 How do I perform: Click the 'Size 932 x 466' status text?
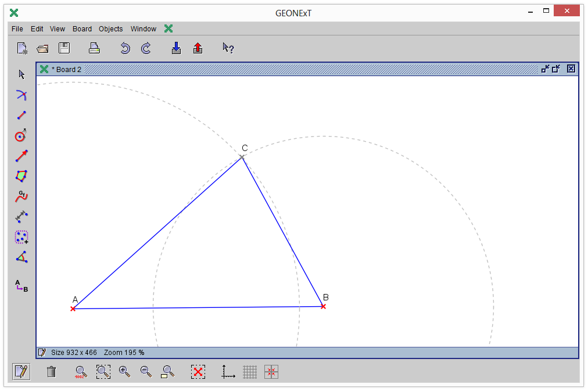coord(74,353)
